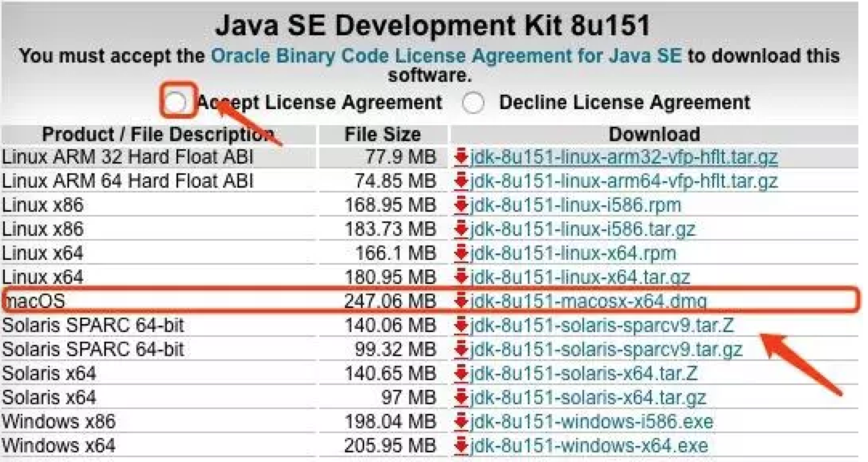Download jdk-8u151-linux-x64.tar.gz
Viewport: 868px width, 462px height.
click(x=580, y=278)
